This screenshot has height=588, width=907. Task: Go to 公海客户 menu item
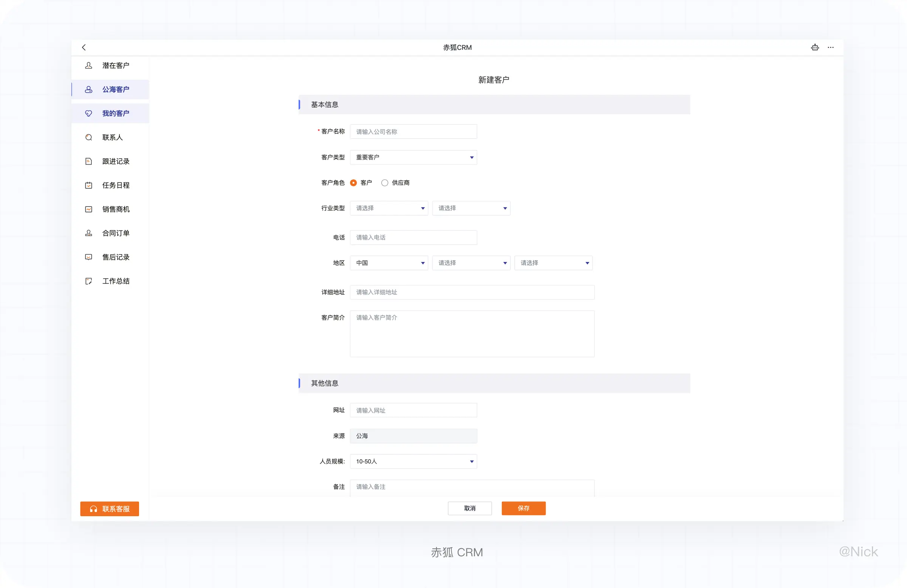click(110, 90)
